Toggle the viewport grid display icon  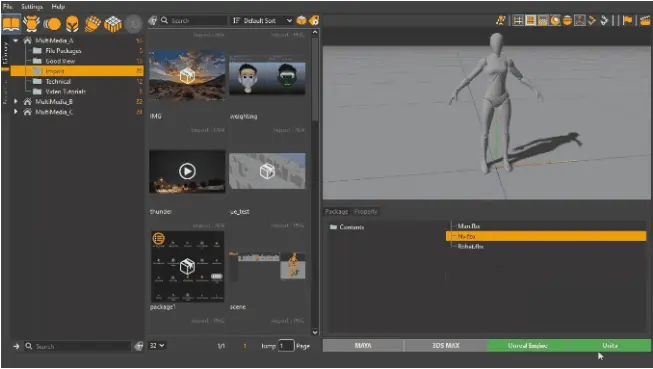tap(518, 20)
